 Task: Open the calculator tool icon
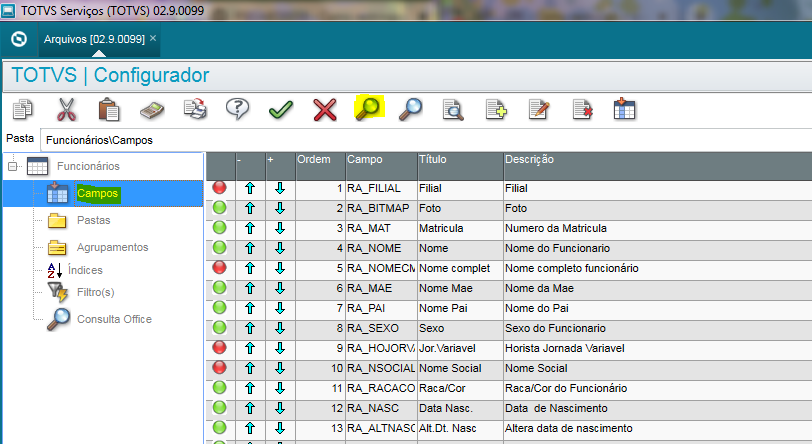point(152,110)
